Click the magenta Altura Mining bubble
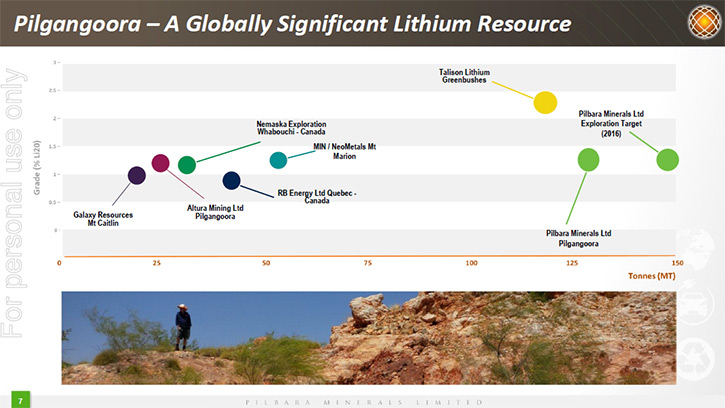Screen dimensions: 725x408 pos(160,163)
